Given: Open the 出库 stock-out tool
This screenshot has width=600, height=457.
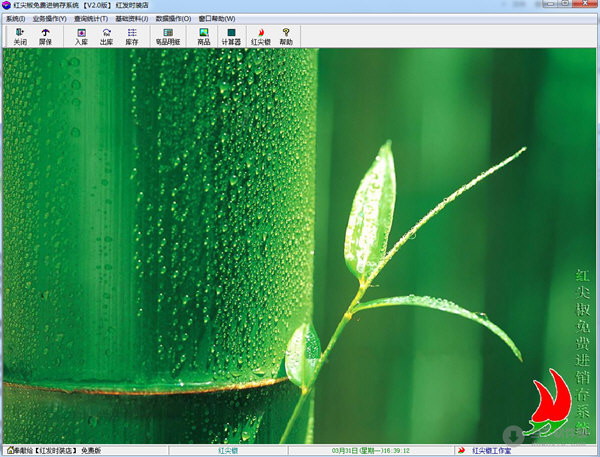Looking at the screenshot, I should [x=106, y=37].
